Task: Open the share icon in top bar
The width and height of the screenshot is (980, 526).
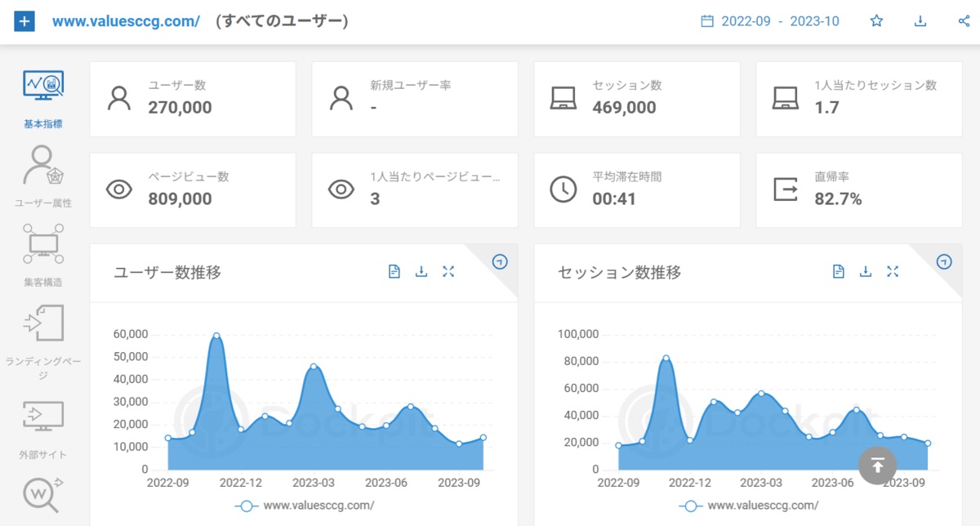Action: [x=964, y=20]
